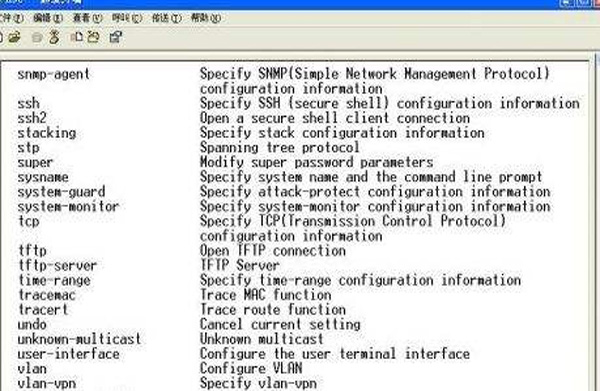Click 'Specify SSH (secure shell) configuration information'
Screen dimensions: 600x391
(390, 103)
